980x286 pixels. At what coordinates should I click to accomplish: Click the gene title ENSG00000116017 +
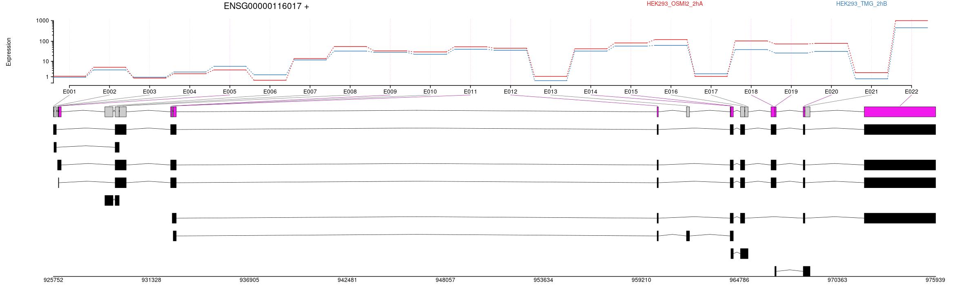click(266, 6)
